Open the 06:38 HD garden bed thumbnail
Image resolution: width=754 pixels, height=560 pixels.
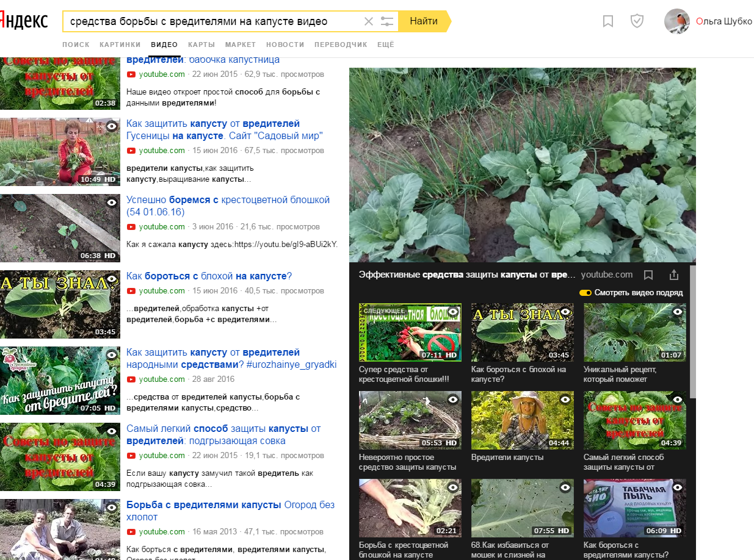point(60,228)
